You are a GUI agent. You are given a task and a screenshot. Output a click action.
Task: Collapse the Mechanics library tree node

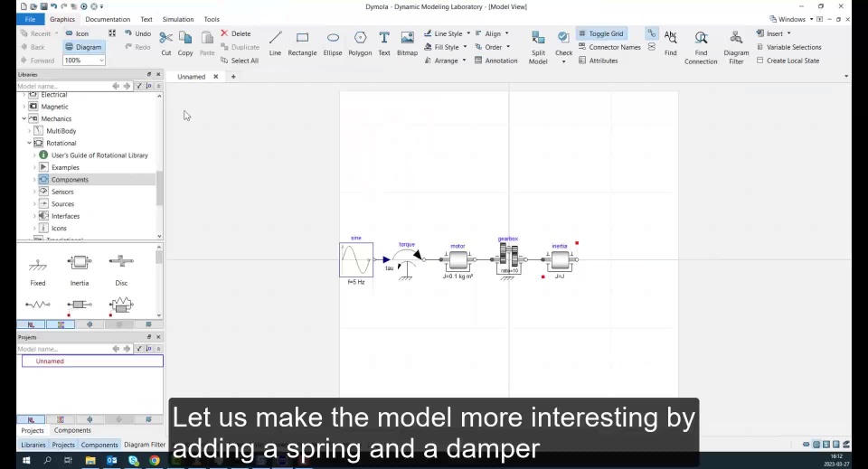coord(24,119)
